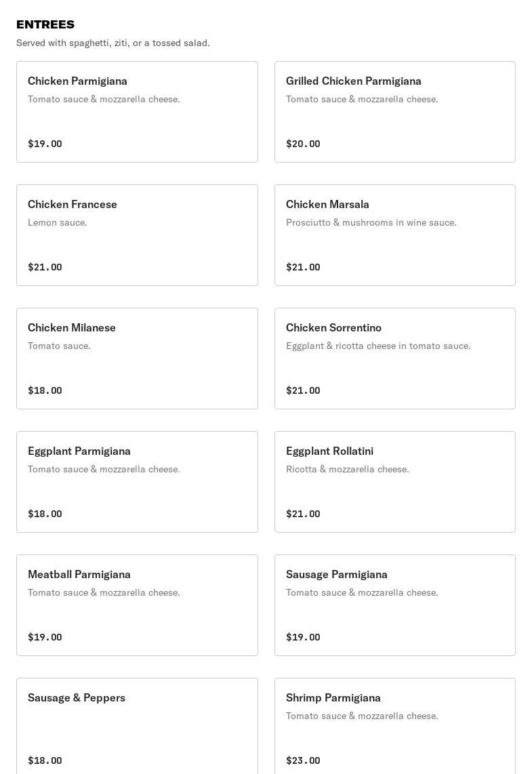Click the Chicken Marsala $21.00 price
The height and width of the screenshot is (774, 532).
click(303, 267)
